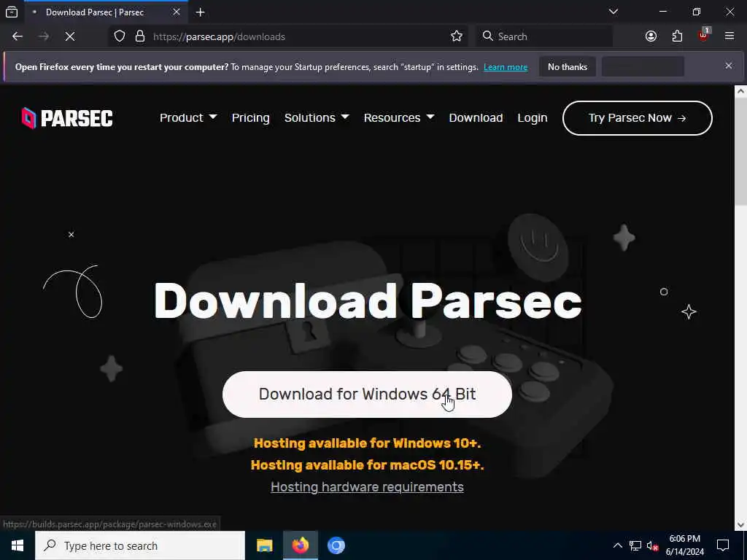Open the Extensions puzzle icon
The image size is (747, 560).
point(677,36)
